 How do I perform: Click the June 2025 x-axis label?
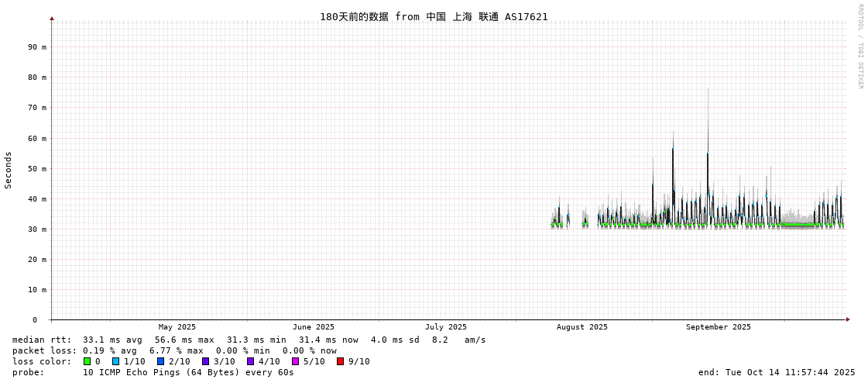(x=314, y=327)
